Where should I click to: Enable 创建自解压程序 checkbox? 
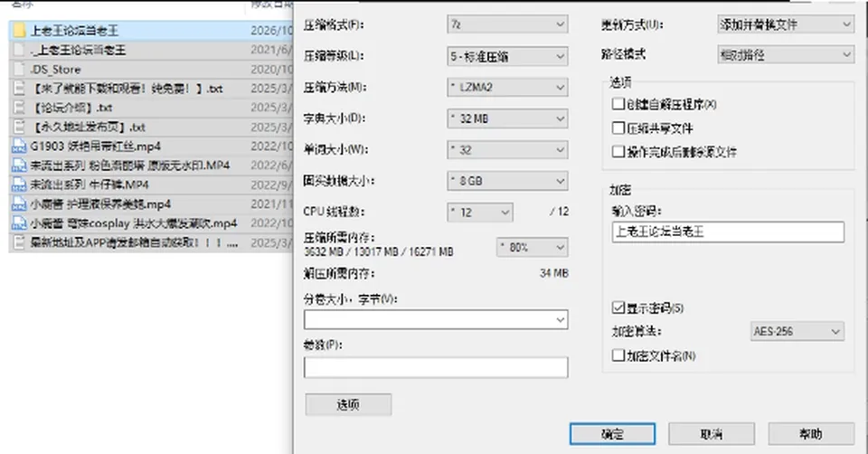[x=618, y=104]
